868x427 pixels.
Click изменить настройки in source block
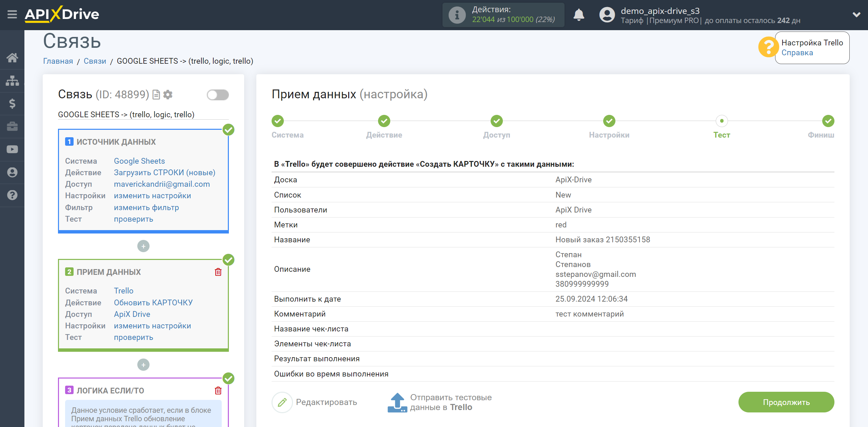click(153, 196)
